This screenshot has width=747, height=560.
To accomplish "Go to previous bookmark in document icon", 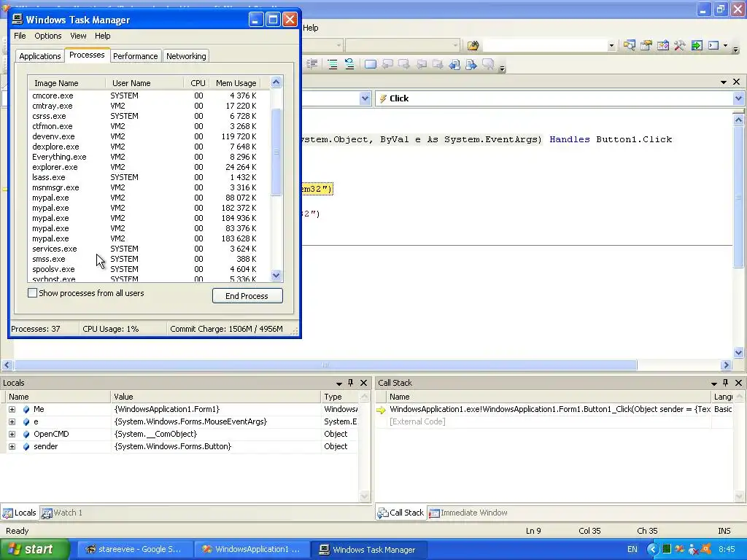I will pyautogui.click(x=454, y=64).
